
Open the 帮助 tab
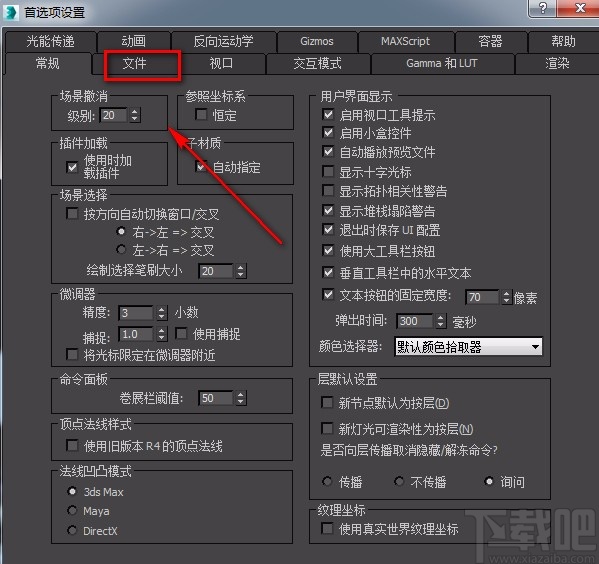563,41
